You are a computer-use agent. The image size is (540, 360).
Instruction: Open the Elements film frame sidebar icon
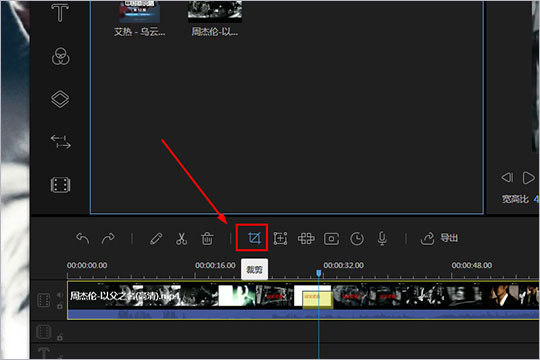[x=61, y=185]
